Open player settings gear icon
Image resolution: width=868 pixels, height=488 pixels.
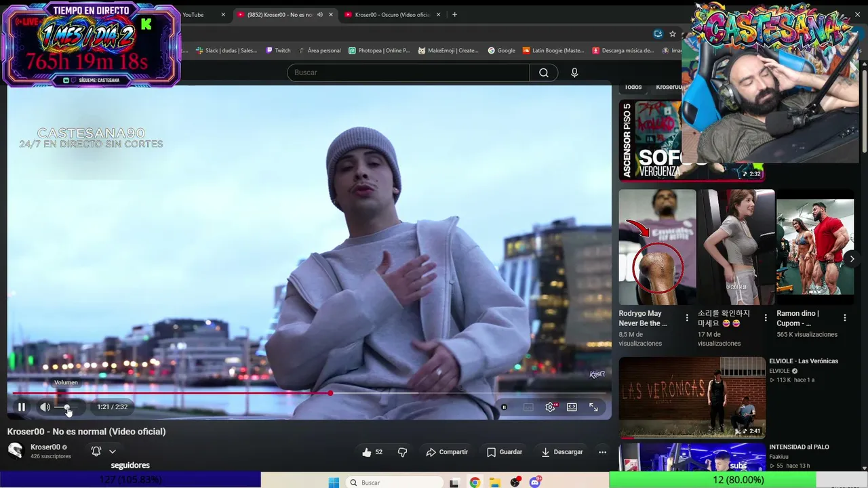pyautogui.click(x=550, y=407)
